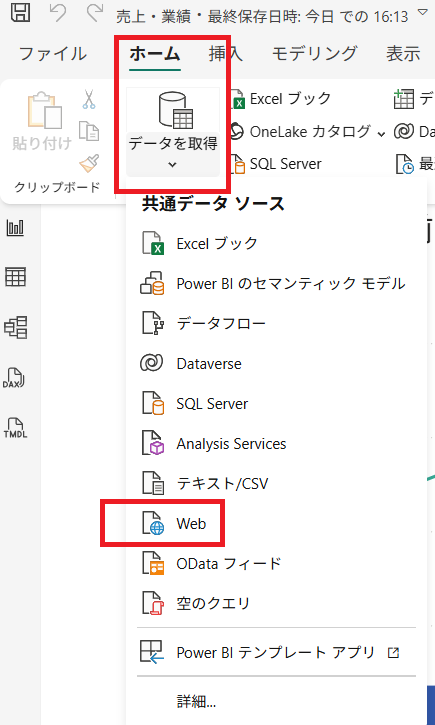
Task: Click Excel ブック in the ribbon
Action: [x=281, y=98]
